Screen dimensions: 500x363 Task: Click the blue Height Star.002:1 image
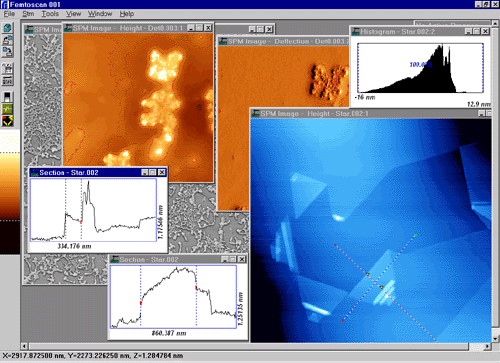coord(371,230)
